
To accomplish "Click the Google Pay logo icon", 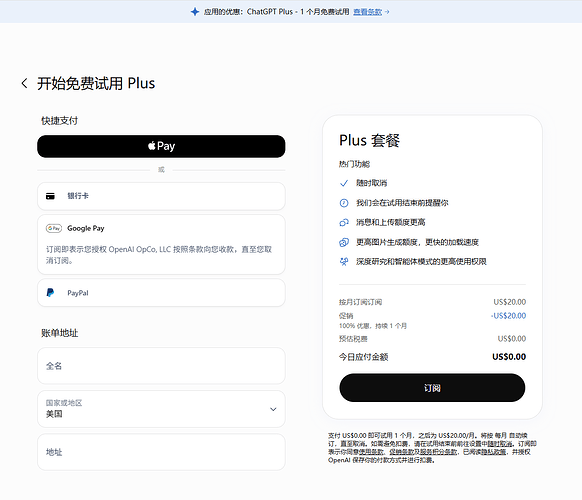I will [54, 228].
